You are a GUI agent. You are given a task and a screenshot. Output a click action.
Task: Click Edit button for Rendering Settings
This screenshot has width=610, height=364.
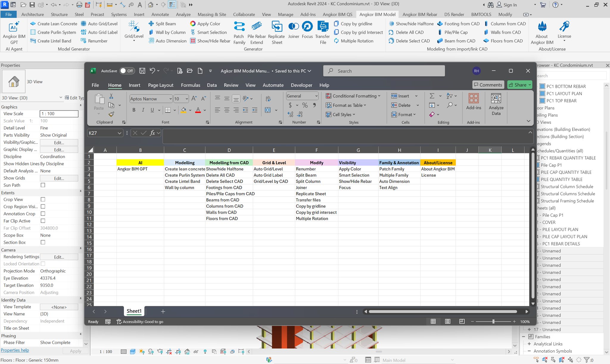[59, 257]
